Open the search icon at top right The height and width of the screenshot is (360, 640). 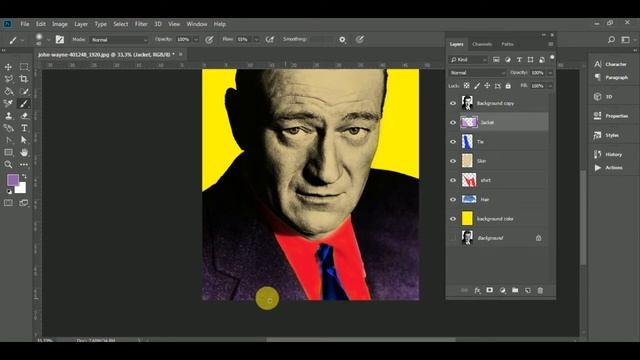tap(611, 40)
